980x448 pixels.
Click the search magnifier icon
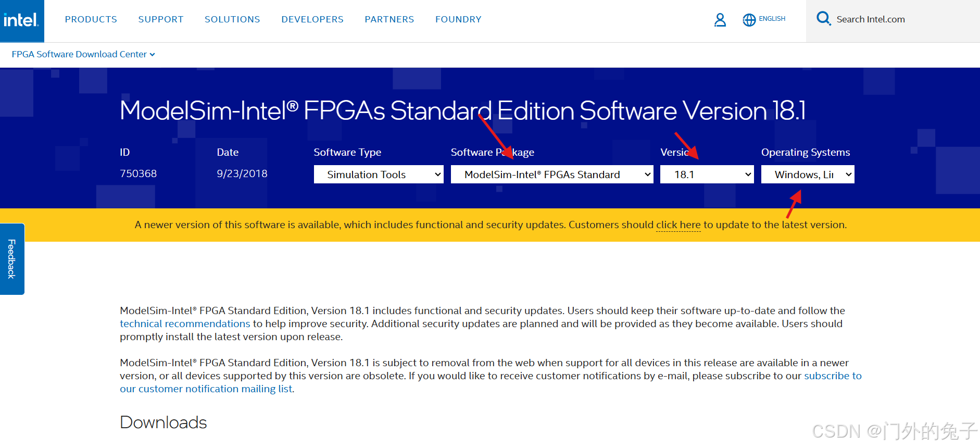tap(823, 19)
